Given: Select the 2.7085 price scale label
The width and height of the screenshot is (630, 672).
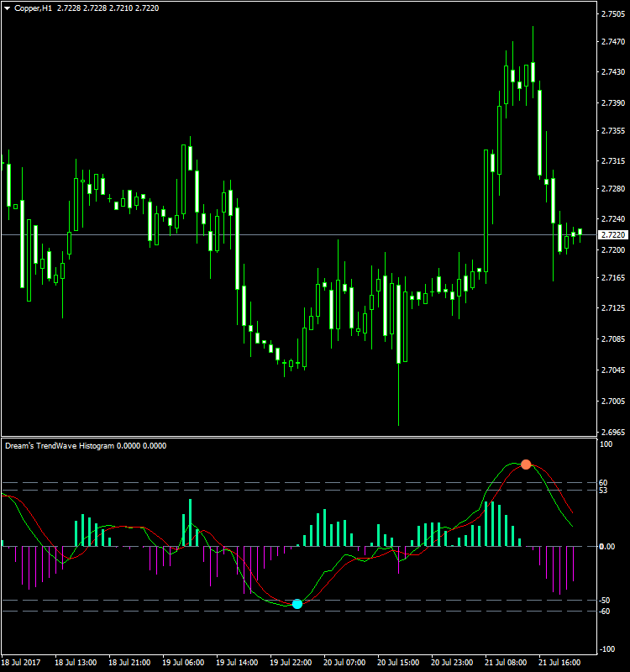Looking at the screenshot, I should point(613,339).
